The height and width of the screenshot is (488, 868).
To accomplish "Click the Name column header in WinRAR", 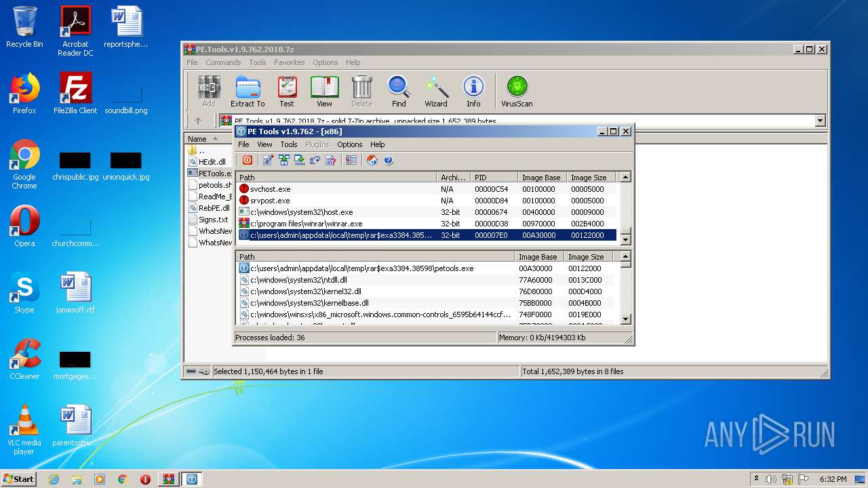I will [x=208, y=138].
